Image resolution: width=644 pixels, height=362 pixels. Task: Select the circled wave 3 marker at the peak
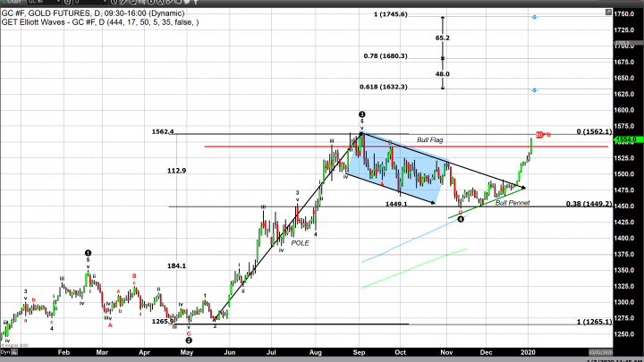tap(361, 114)
